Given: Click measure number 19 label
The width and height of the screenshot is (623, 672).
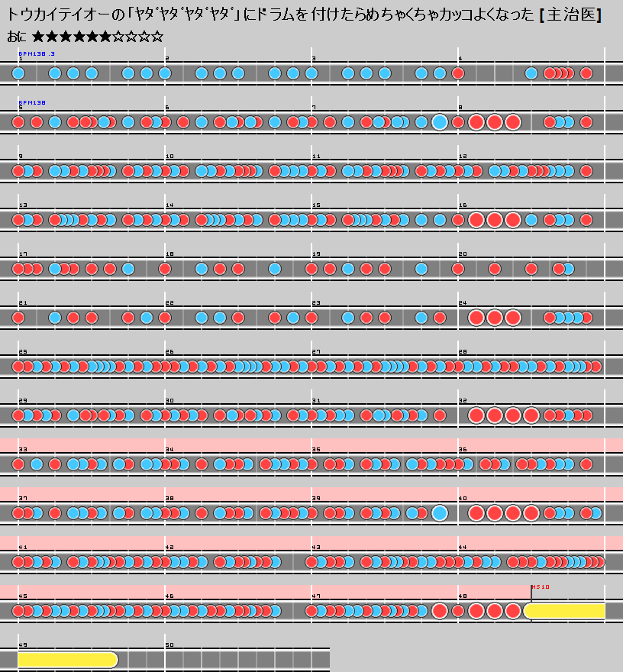Looking at the screenshot, I should tap(316, 254).
